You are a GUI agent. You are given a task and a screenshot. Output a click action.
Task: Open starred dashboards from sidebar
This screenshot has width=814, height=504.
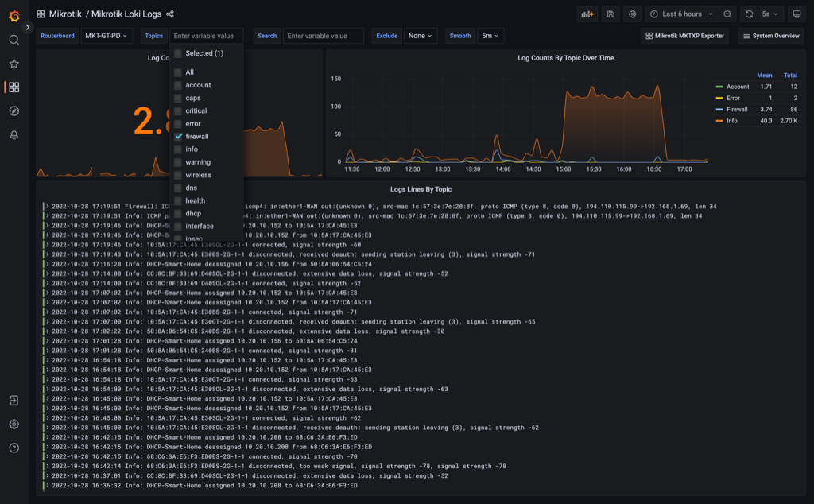coord(14,64)
